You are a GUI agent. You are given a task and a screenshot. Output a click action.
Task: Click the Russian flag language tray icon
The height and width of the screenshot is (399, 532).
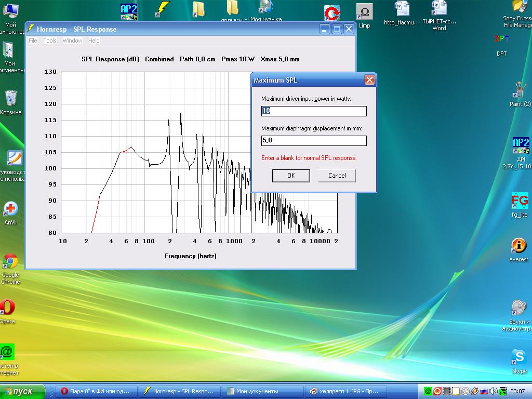484,391
